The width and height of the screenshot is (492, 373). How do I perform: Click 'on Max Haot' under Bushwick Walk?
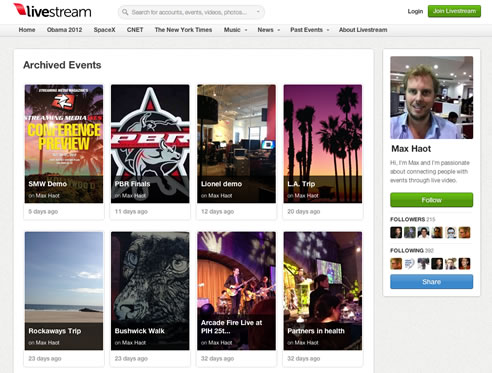point(130,343)
